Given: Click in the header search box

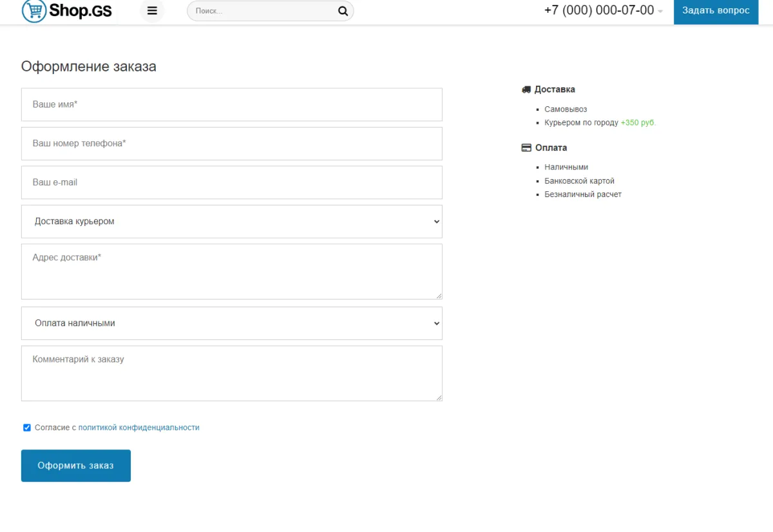Looking at the screenshot, I should click(x=264, y=11).
